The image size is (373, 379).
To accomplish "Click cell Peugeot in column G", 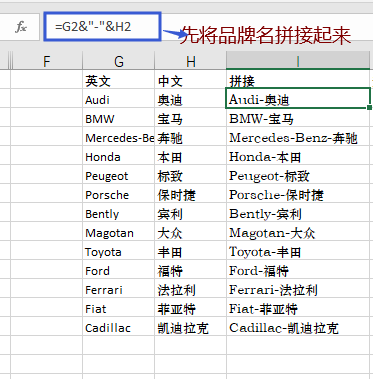I will 119,175.
